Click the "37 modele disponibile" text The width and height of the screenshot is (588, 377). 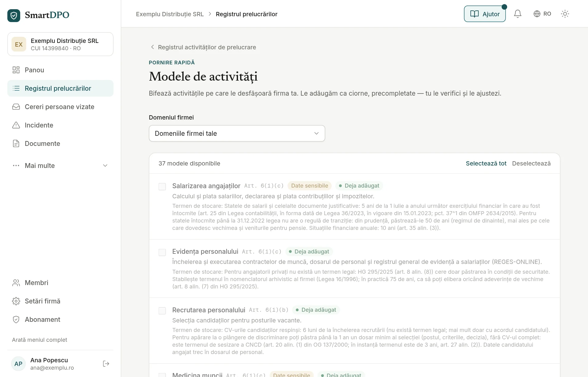[x=189, y=163]
